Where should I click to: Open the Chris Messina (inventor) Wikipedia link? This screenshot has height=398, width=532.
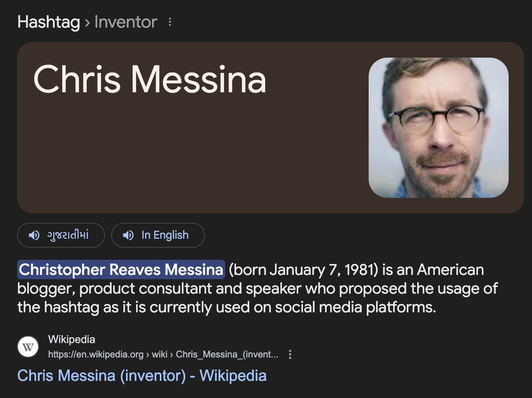pos(142,376)
